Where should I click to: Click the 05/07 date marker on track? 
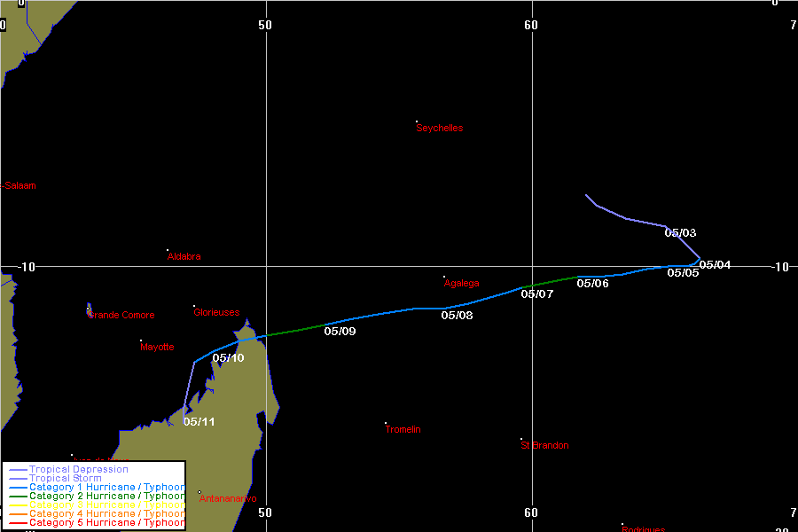point(536,294)
